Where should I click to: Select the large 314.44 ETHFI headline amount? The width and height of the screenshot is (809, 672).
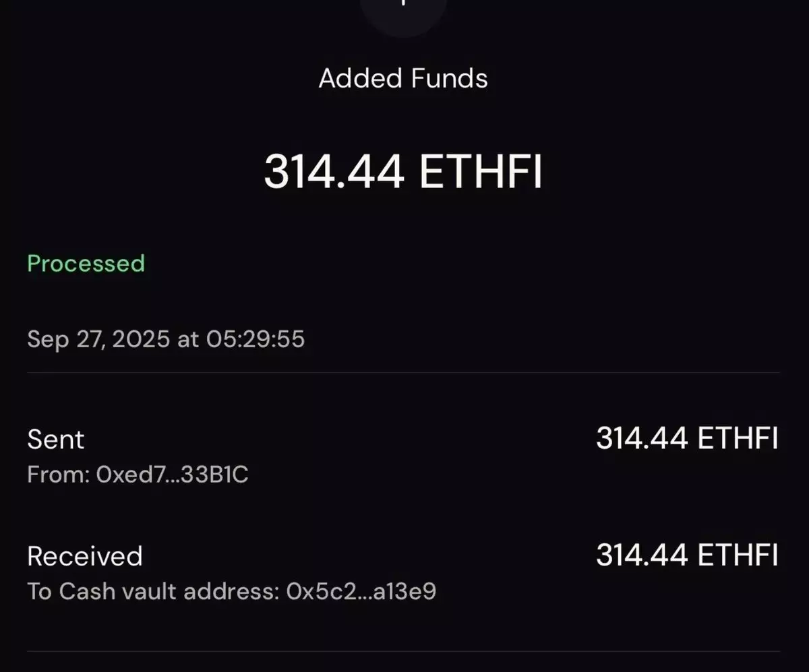(403, 172)
